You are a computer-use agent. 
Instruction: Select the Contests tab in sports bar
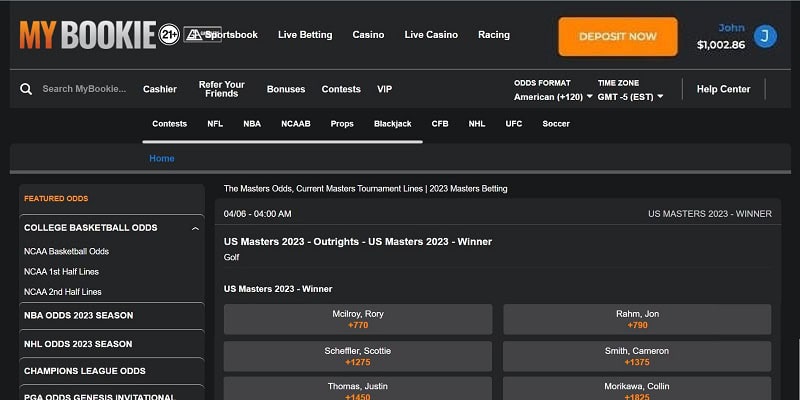click(x=169, y=124)
